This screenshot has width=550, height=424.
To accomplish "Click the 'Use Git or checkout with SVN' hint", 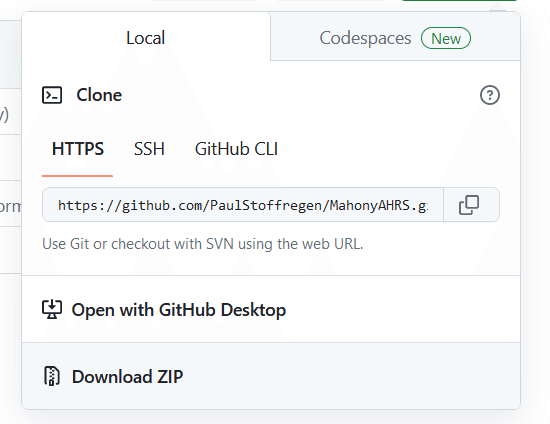I will pyautogui.click(x=202, y=244).
